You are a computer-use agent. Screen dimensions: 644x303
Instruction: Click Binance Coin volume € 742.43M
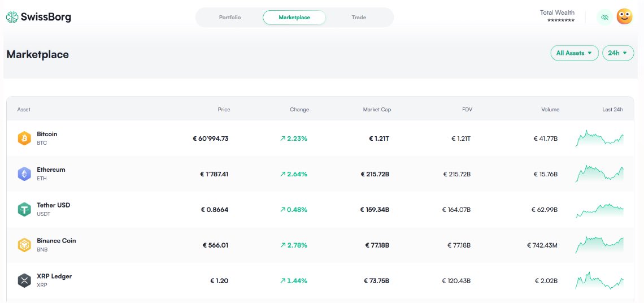542,245
